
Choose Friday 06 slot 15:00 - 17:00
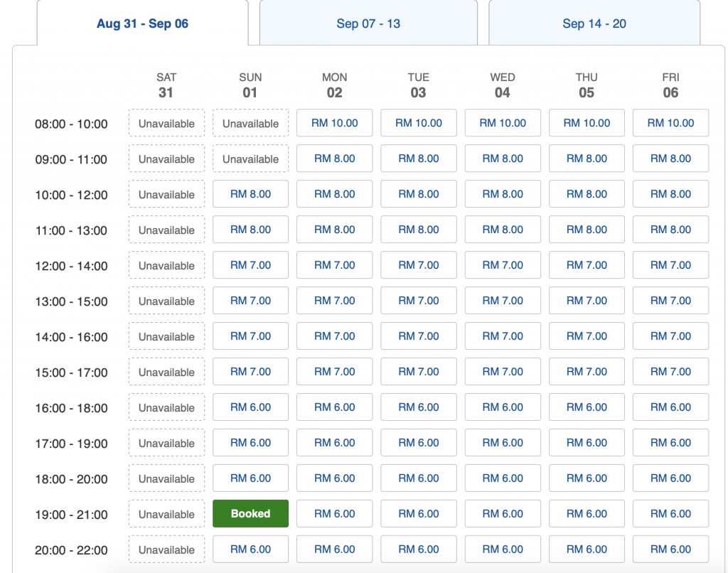[670, 372]
